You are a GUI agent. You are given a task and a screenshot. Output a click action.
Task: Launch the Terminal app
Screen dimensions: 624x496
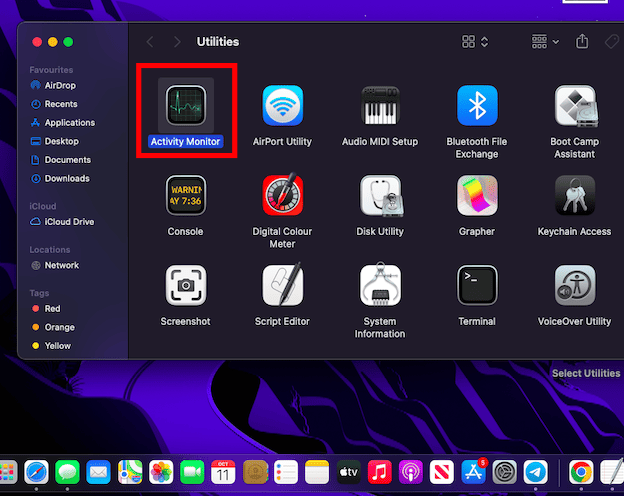coord(477,286)
